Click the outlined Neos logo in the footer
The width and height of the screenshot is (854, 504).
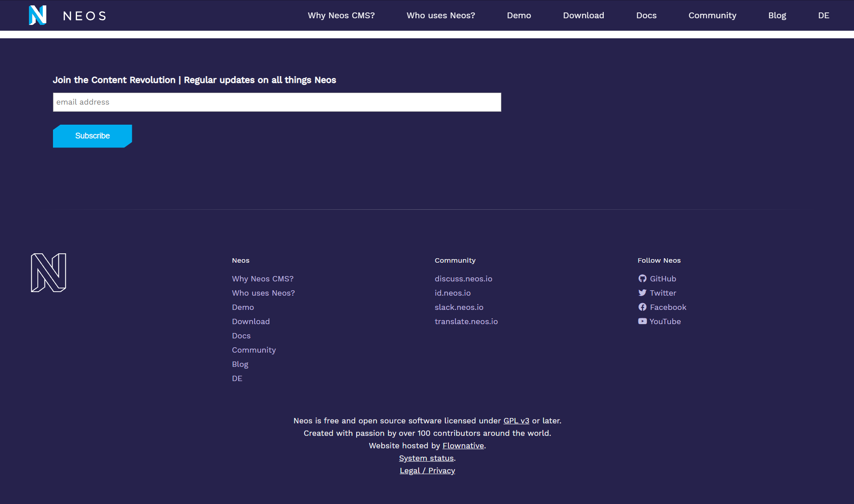coord(49,272)
